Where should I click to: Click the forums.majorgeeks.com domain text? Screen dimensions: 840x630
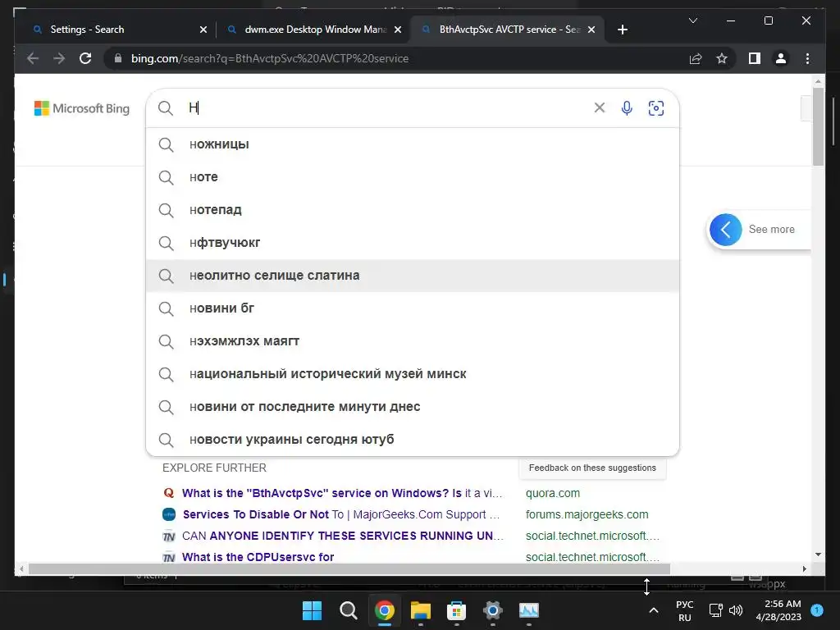(587, 514)
